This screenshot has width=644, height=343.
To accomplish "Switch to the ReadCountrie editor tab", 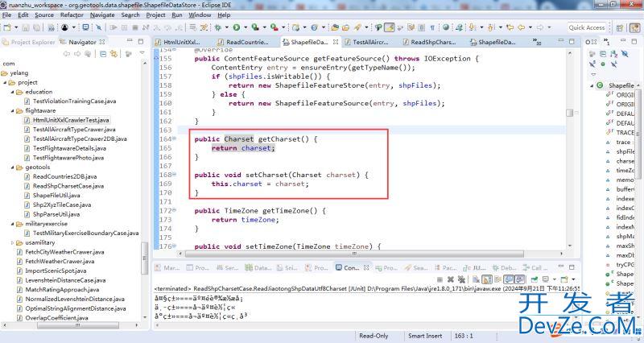I will click(243, 42).
